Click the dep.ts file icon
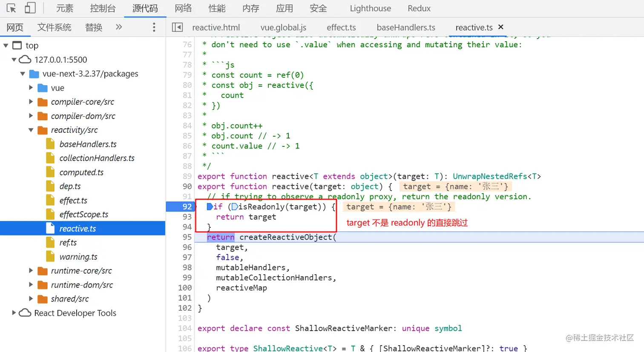644x352 pixels. 50,186
